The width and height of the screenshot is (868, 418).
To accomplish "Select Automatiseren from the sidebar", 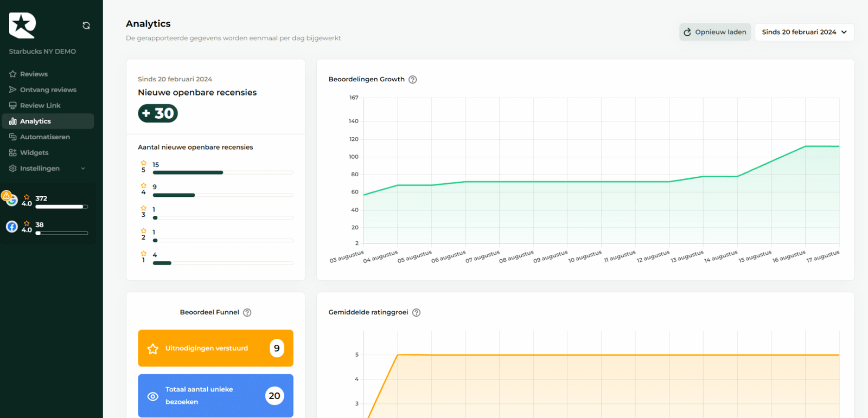I will 44,137.
